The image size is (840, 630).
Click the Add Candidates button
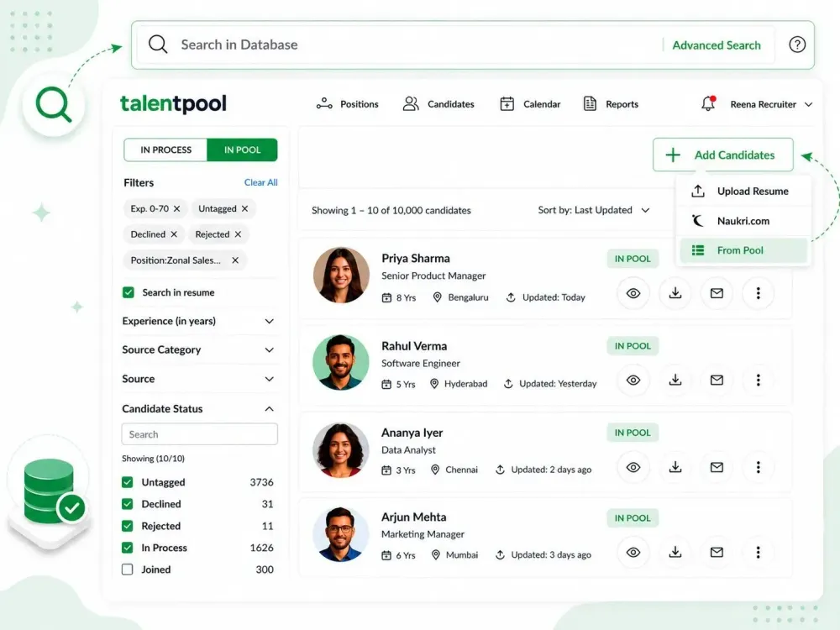(x=722, y=155)
